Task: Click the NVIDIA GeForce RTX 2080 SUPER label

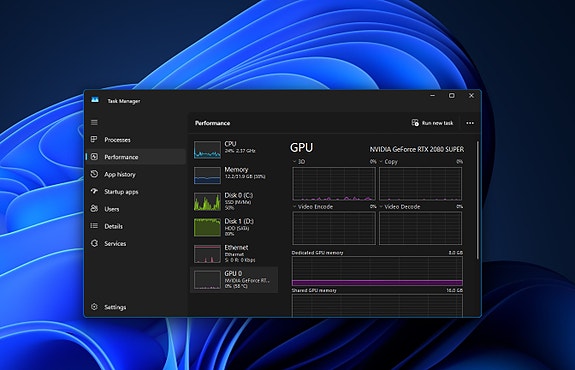Action: point(417,149)
